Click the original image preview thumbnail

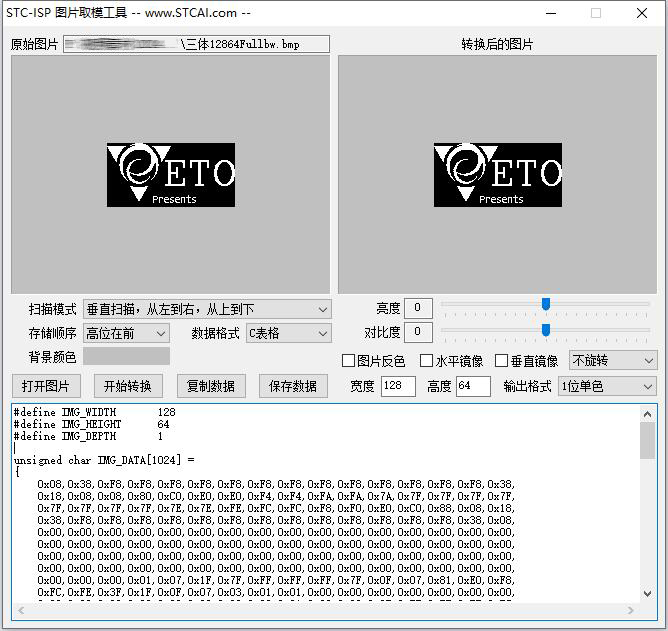[171, 175]
